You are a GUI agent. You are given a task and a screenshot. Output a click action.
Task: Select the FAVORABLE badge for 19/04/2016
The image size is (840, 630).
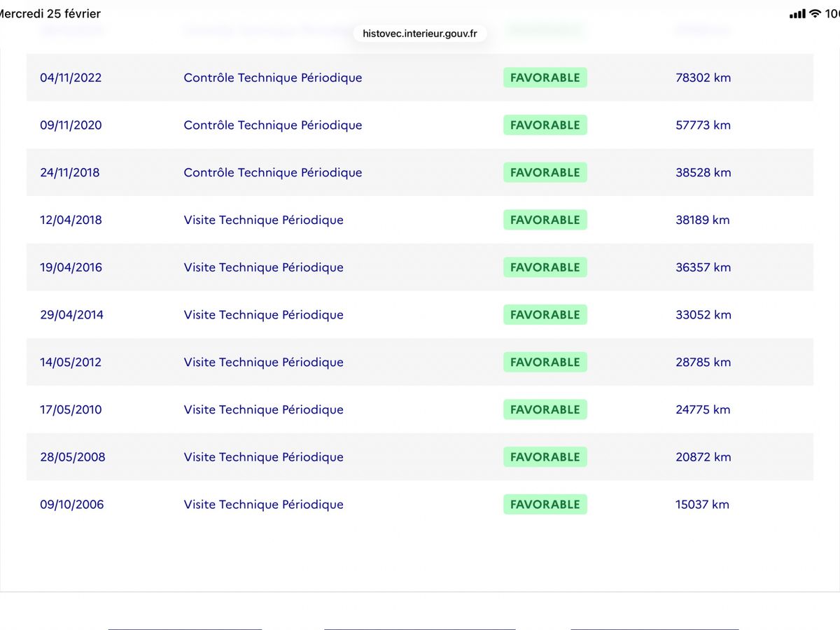click(545, 267)
